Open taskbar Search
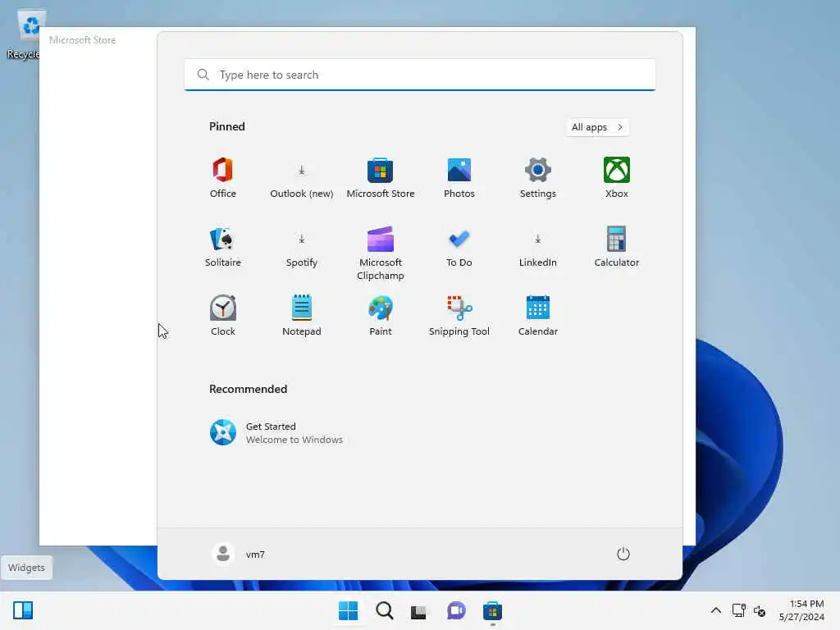This screenshot has width=840, height=630. 384,610
